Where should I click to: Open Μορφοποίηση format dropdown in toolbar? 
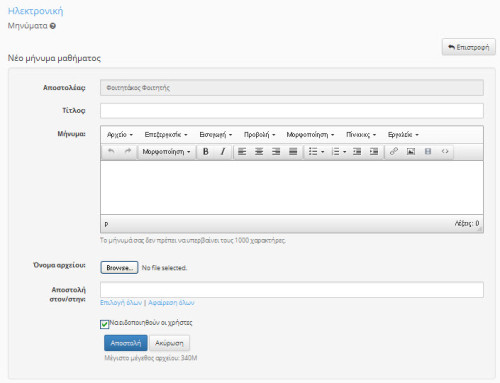[x=166, y=152]
